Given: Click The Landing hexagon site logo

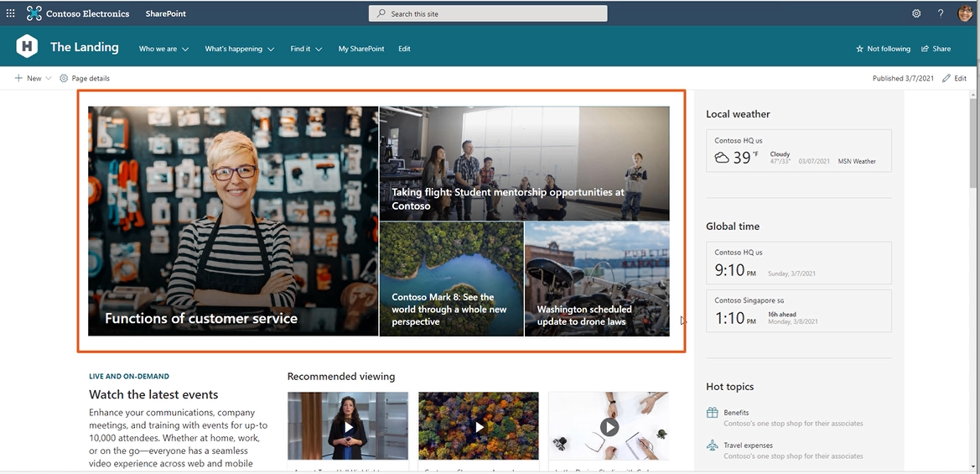Looking at the screenshot, I should [x=27, y=46].
